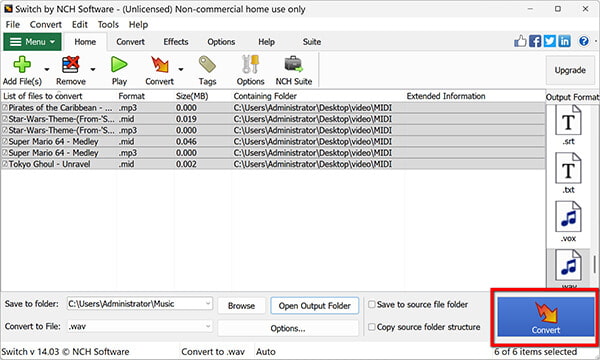Open the Save to folder combo box

(140, 304)
